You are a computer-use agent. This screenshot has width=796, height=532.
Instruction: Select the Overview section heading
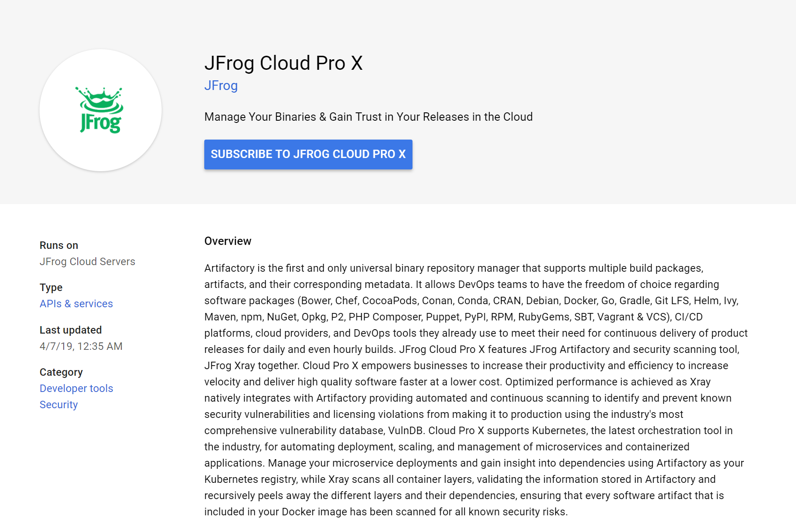point(228,241)
